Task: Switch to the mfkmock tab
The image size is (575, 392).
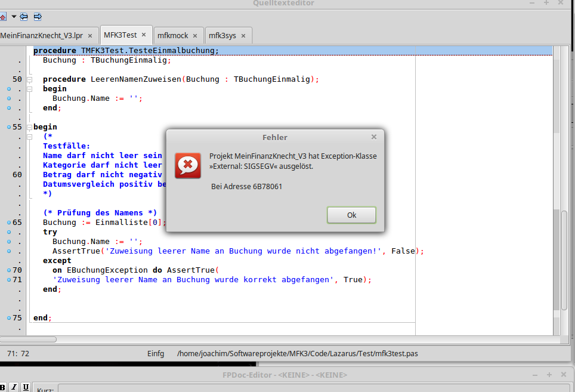Action: pyautogui.click(x=173, y=35)
